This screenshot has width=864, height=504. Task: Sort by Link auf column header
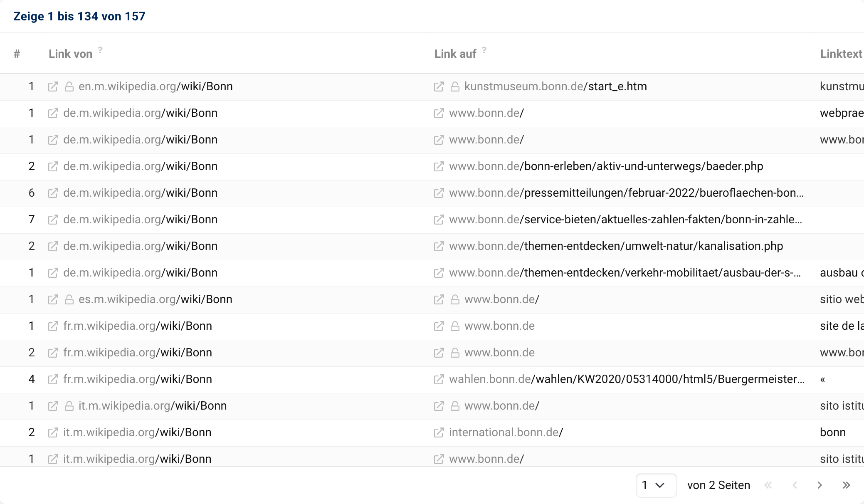click(x=455, y=54)
